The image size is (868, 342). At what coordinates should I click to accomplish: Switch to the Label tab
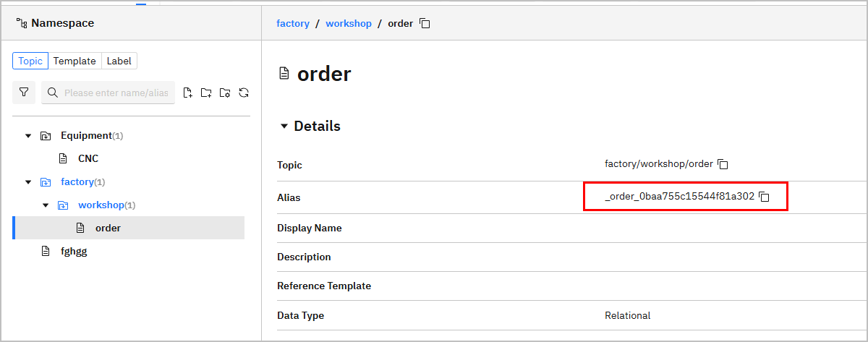click(119, 61)
